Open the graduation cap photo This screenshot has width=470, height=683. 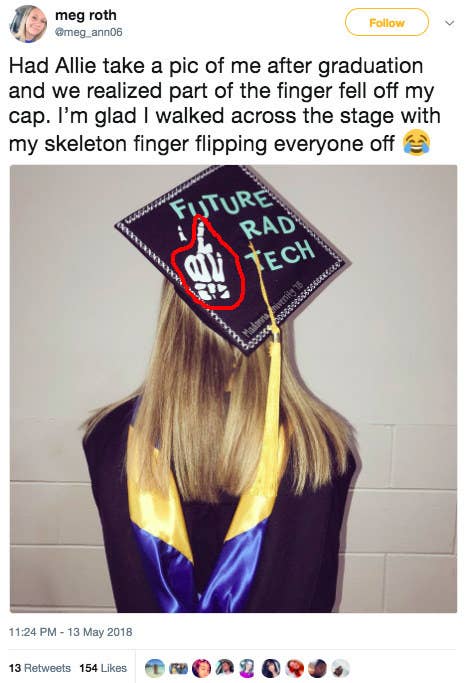click(x=233, y=389)
